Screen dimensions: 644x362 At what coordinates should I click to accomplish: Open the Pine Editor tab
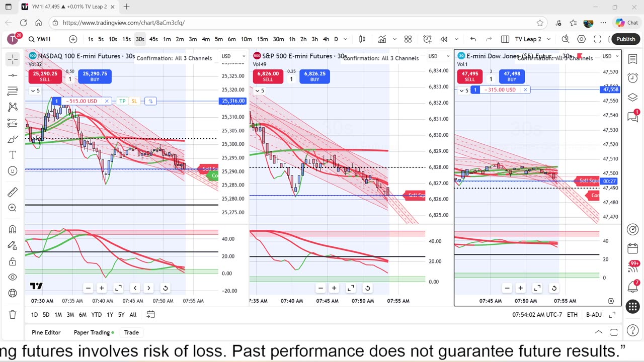pos(46,332)
